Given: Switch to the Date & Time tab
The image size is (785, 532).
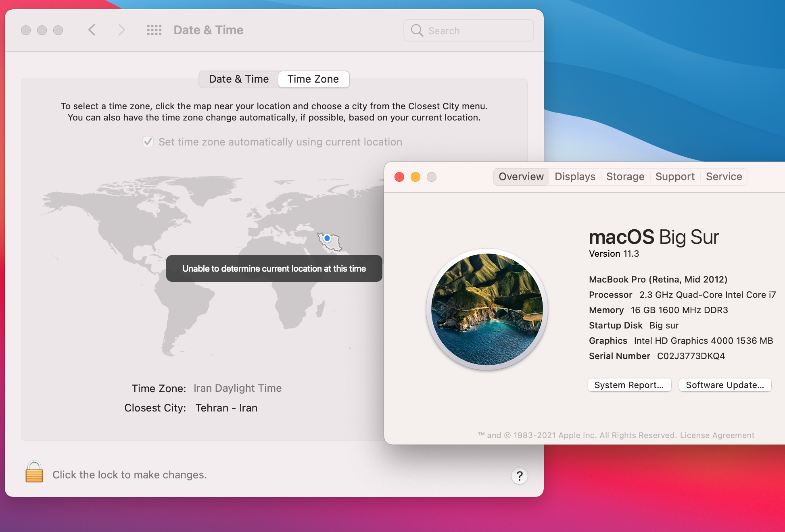Looking at the screenshot, I should click(x=239, y=79).
